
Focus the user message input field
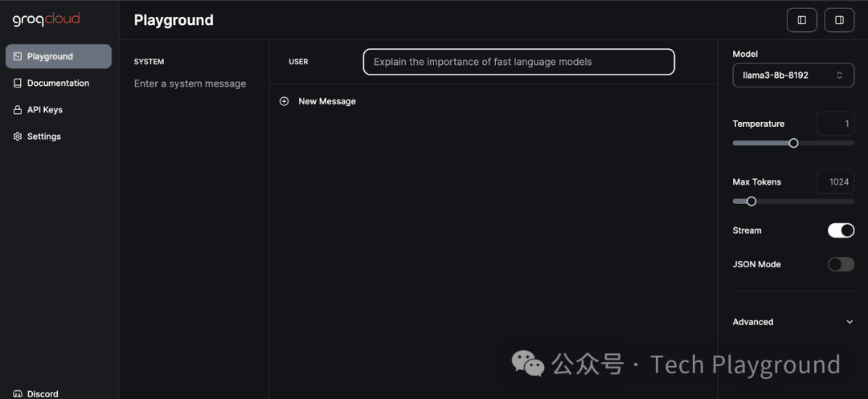[x=518, y=62]
